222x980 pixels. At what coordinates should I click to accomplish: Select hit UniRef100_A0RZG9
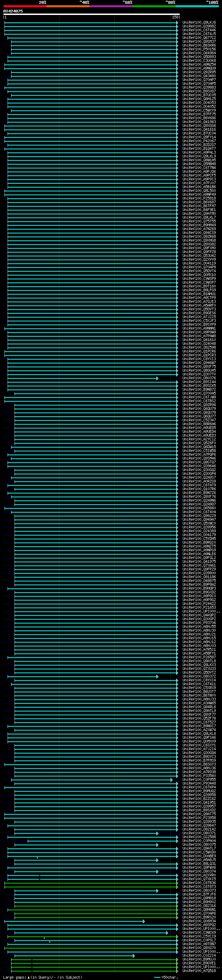(199, 481)
